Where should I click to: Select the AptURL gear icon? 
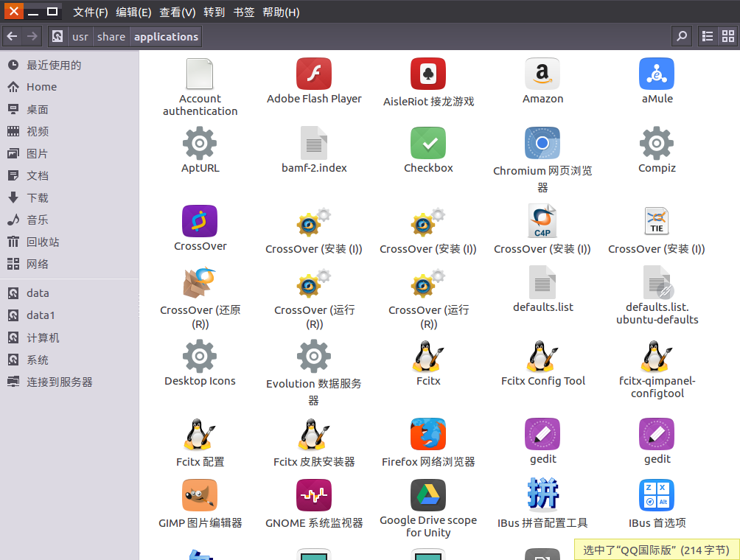[x=200, y=143]
